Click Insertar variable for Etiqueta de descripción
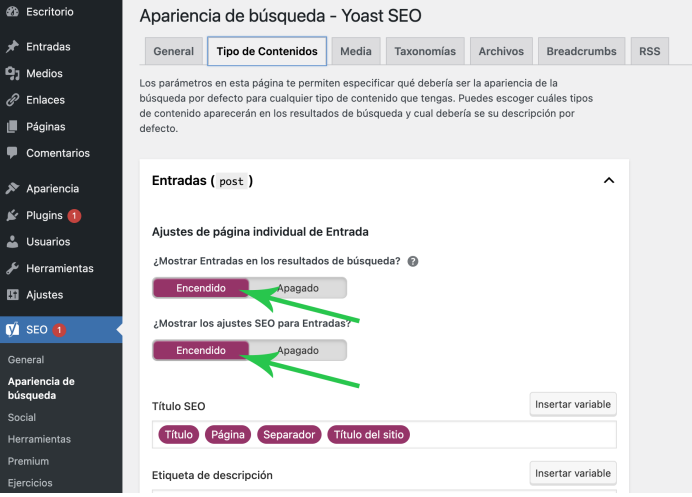The height and width of the screenshot is (497, 692). 573,473
